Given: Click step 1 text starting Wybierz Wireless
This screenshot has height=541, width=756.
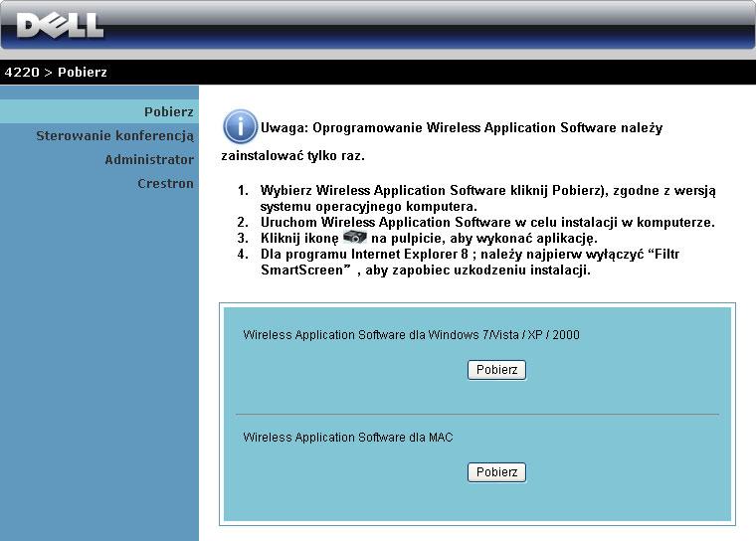Looking at the screenshot, I should coord(488,198).
